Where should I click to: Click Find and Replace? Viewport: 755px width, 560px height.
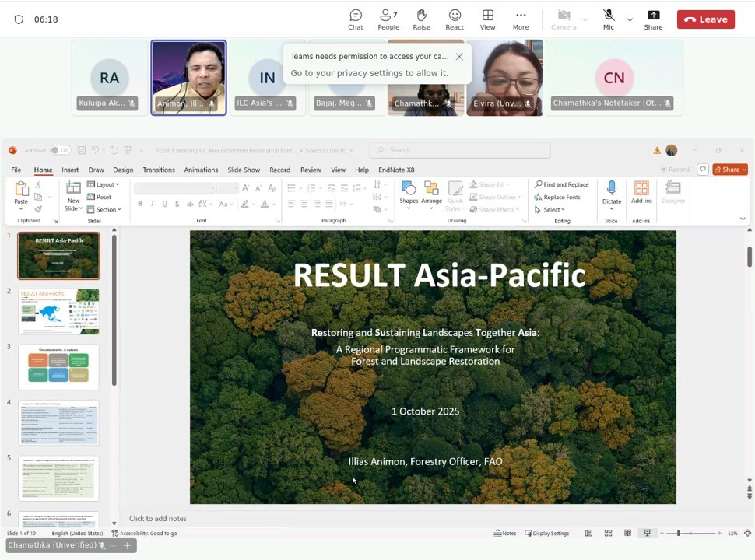coord(561,184)
